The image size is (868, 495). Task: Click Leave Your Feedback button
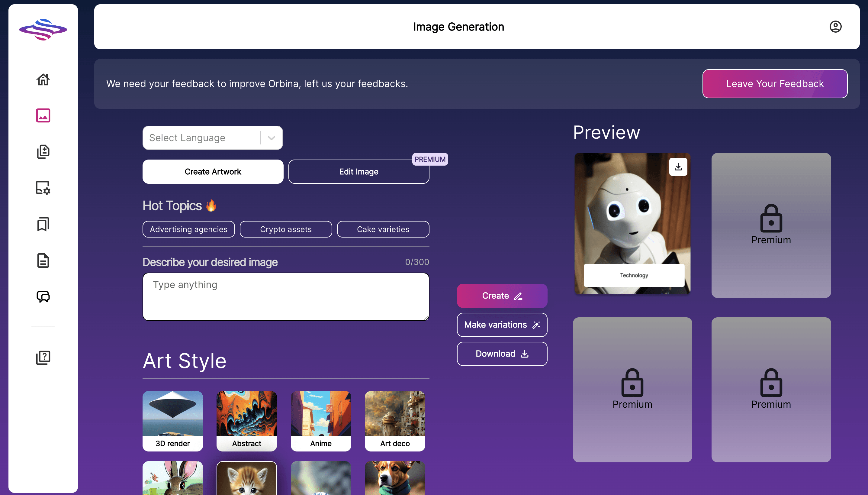pos(775,84)
